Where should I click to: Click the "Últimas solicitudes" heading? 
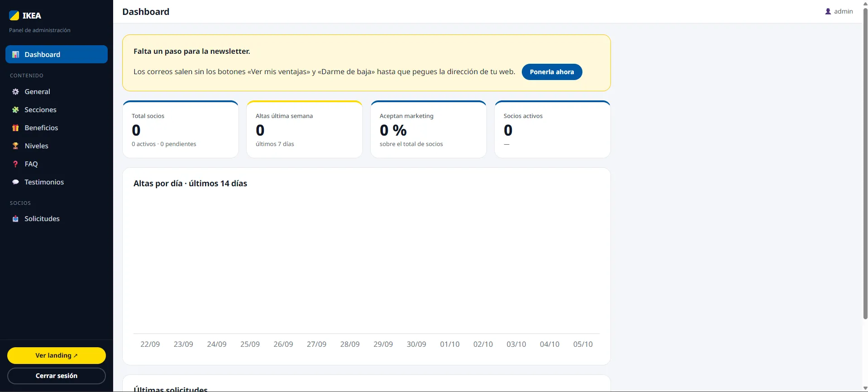coord(171,389)
